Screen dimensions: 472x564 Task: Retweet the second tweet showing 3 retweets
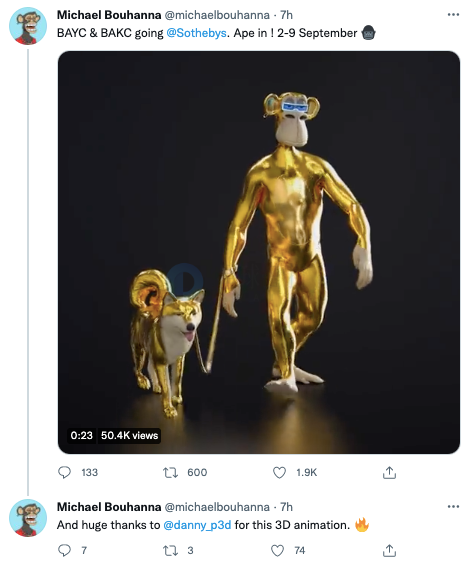(x=170, y=550)
